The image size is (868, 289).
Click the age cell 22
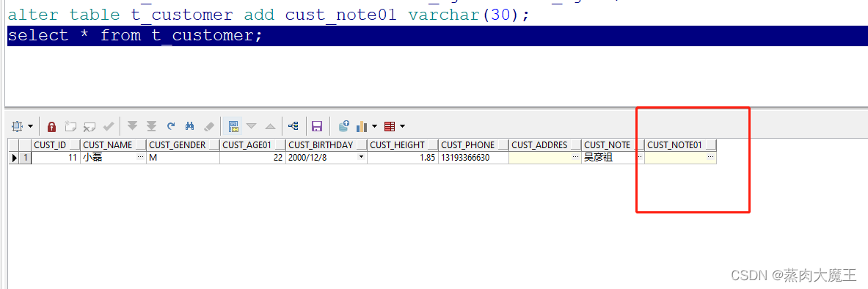tap(252, 158)
